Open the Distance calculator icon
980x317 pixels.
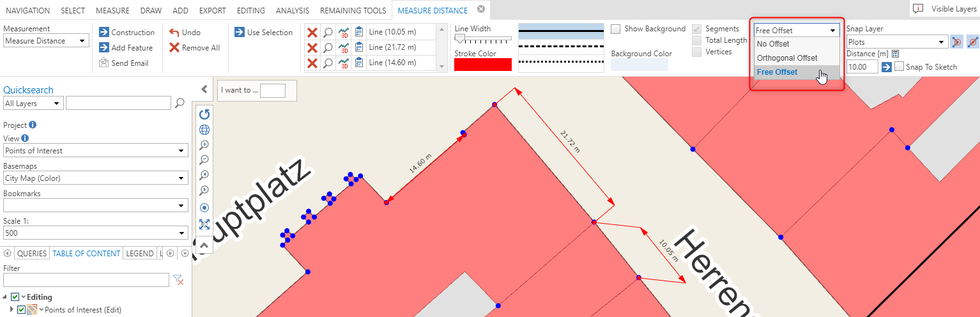click(896, 54)
